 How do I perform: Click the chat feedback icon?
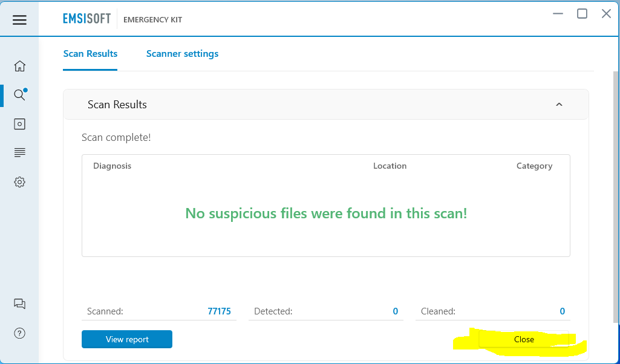19,304
